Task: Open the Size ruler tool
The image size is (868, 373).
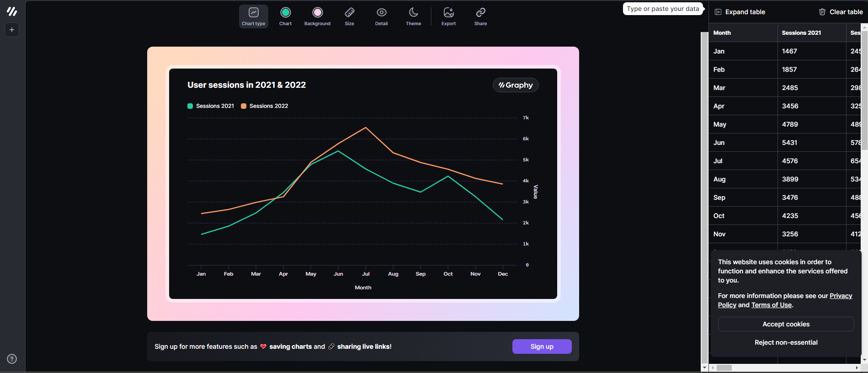Action: (349, 16)
